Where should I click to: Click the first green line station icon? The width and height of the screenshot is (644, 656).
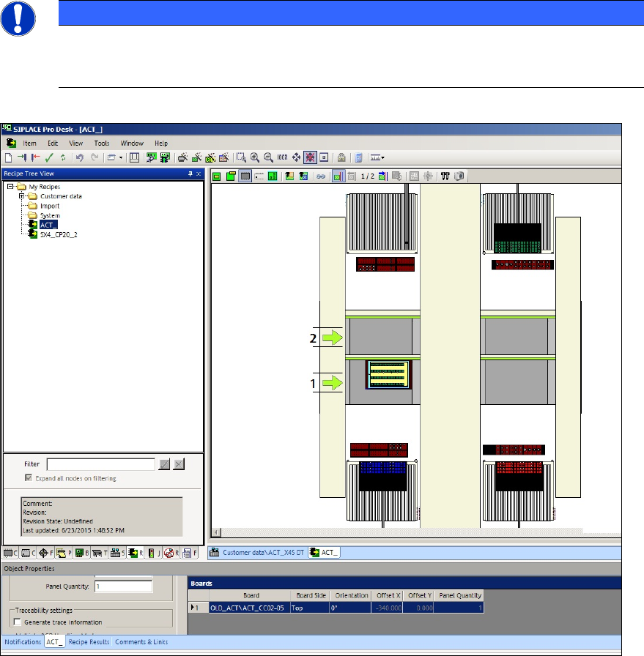click(x=151, y=157)
